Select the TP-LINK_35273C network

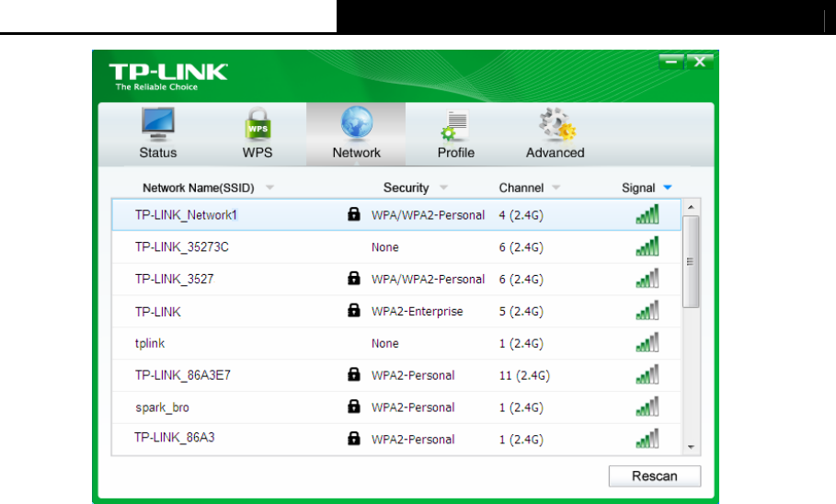396,246
